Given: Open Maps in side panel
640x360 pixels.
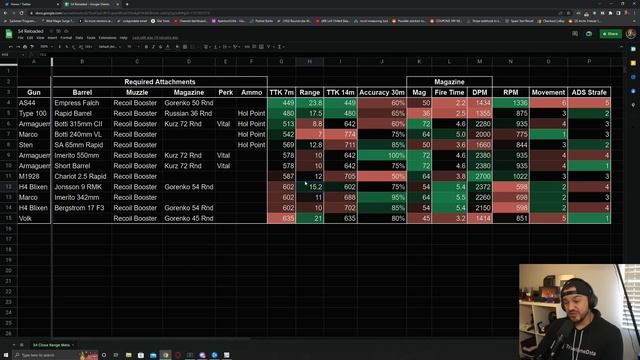Looking at the screenshot, I should [633, 104].
